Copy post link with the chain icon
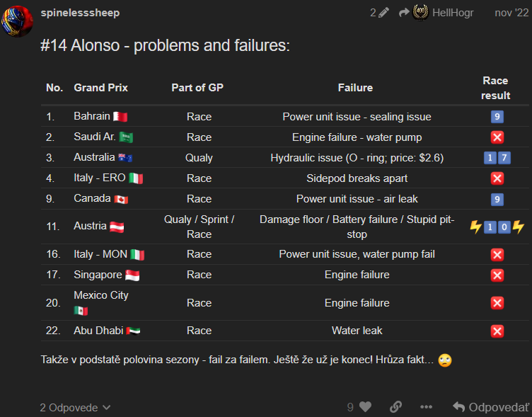This screenshot has height=417, width=532. tap(395, 406)
